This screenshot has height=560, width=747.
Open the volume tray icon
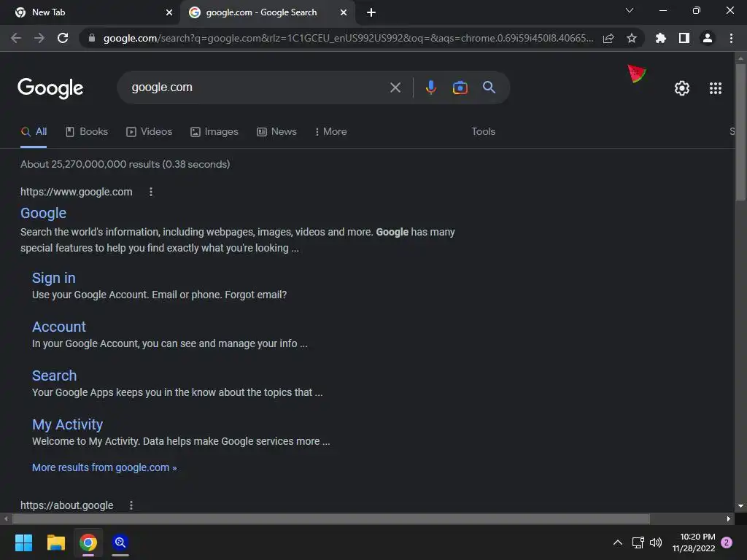click(656, 542)
